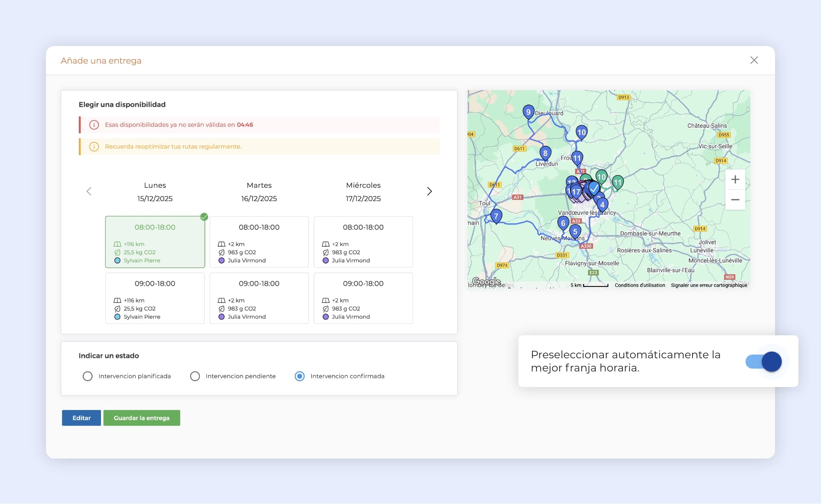Choose Miércoles 09:00-18:00 slot
821x504 pixels.
coord(363,298)
